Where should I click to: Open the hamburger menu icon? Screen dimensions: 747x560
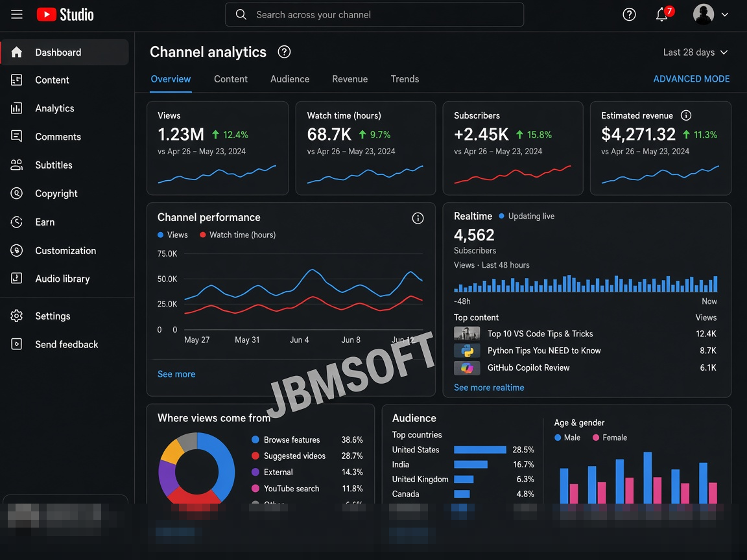17,14
